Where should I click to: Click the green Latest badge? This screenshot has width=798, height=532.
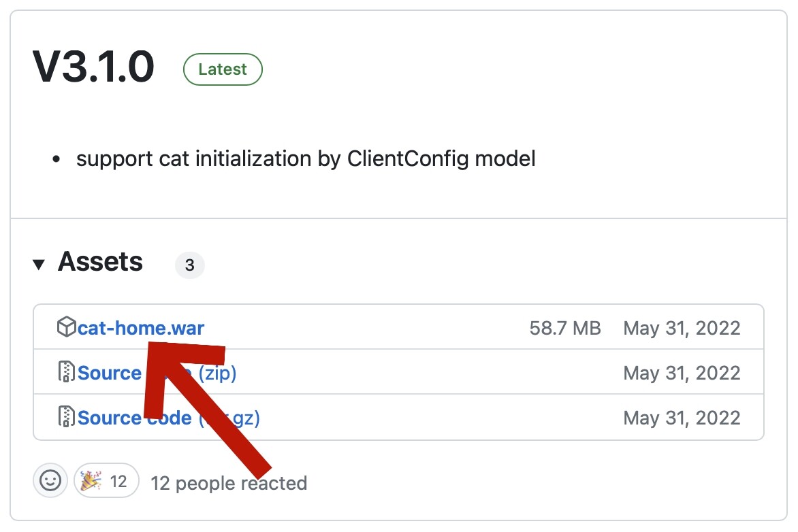pos(223,69)
